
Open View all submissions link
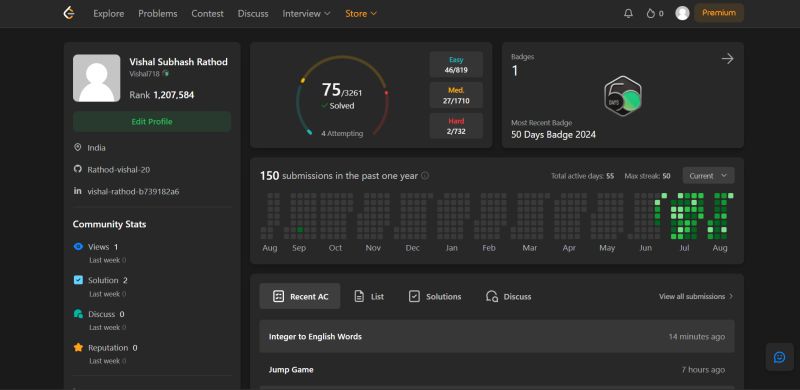(696, 296)
